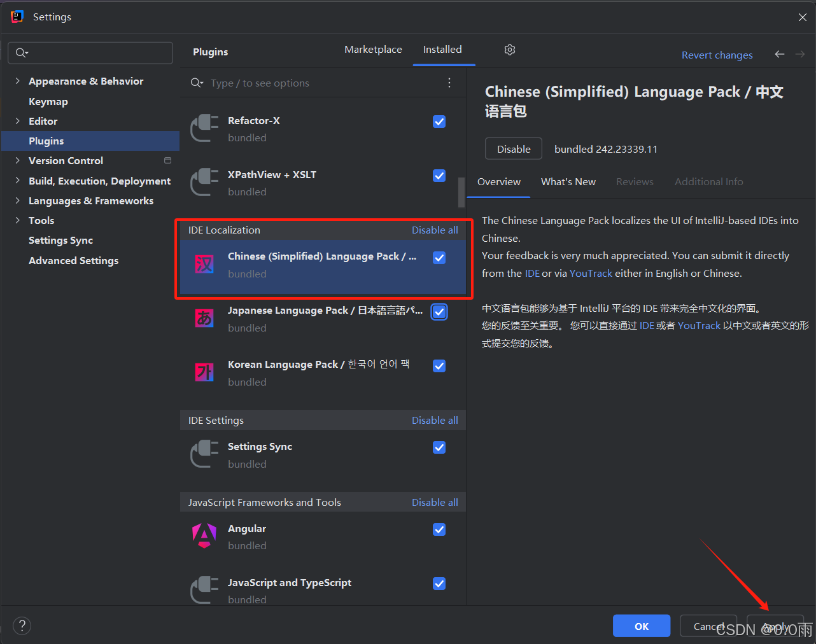This screenshot has height=644, width=816.
Task: Click the XPathView + XSLT plugin icon
Action: [x=204, y=183]
